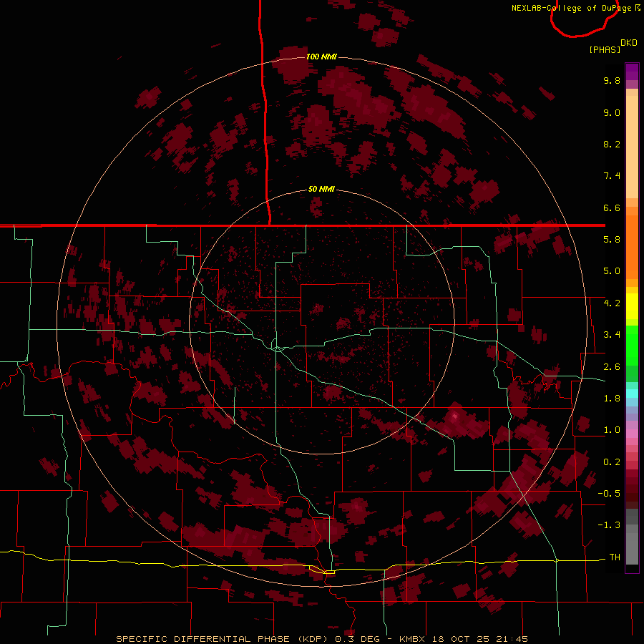Click the [PHAS] legend unit label
This screenshot has width=644, height=644.
pyautogui.click(x=605, y=49)
